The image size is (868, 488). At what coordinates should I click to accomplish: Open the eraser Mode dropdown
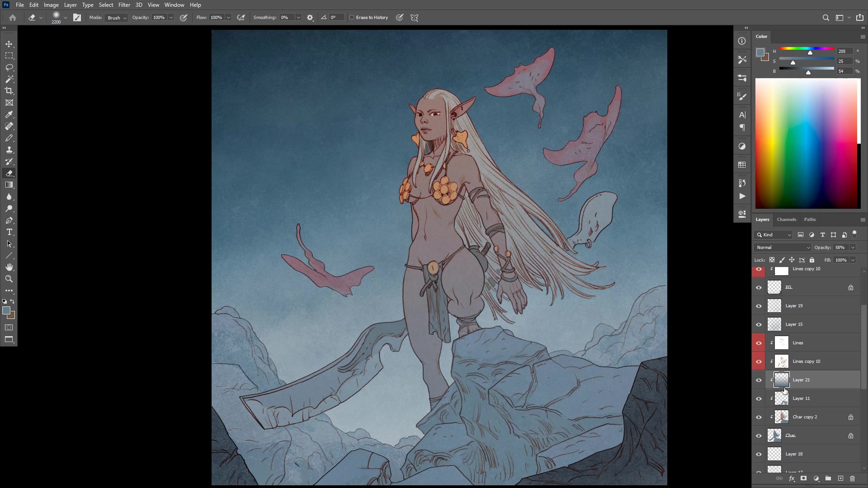(116, 18)
